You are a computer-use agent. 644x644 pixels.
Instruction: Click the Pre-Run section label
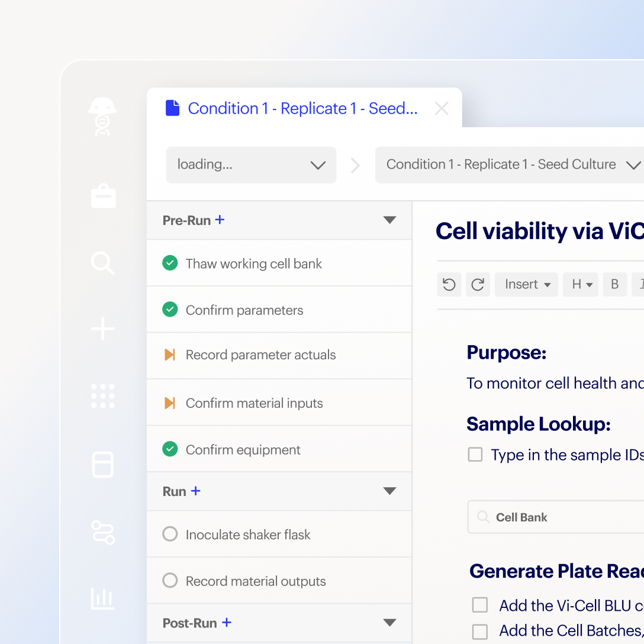[187, 221]
